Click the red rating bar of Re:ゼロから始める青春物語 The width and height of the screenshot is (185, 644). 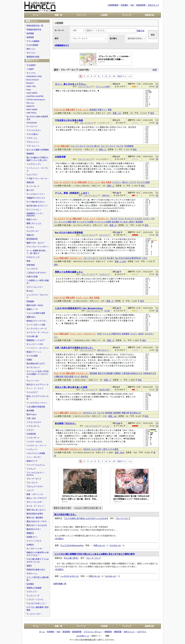135,235
